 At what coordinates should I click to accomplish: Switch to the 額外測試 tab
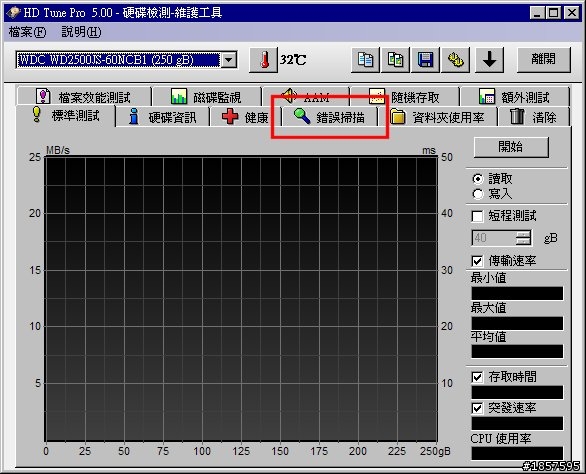tap(515, 97)
